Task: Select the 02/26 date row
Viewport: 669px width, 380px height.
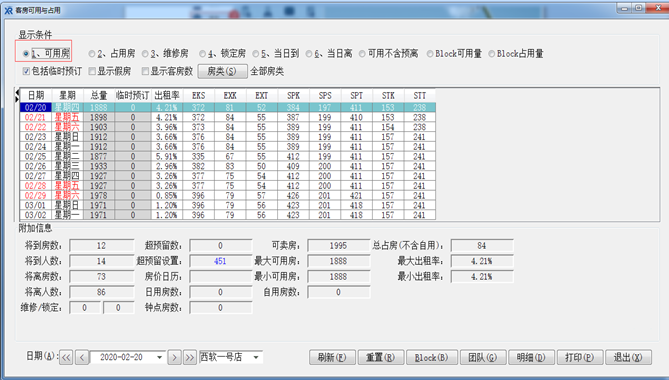Action: [227, 166]
